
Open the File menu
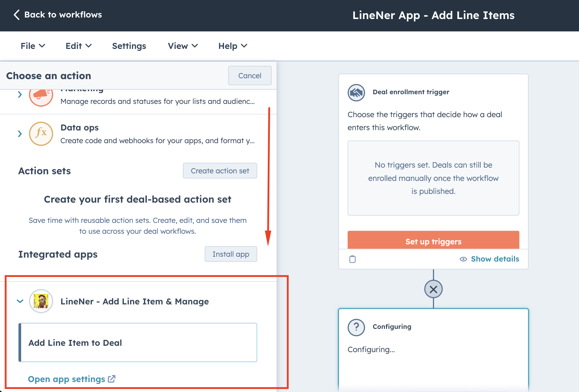[x=33, y=46]
